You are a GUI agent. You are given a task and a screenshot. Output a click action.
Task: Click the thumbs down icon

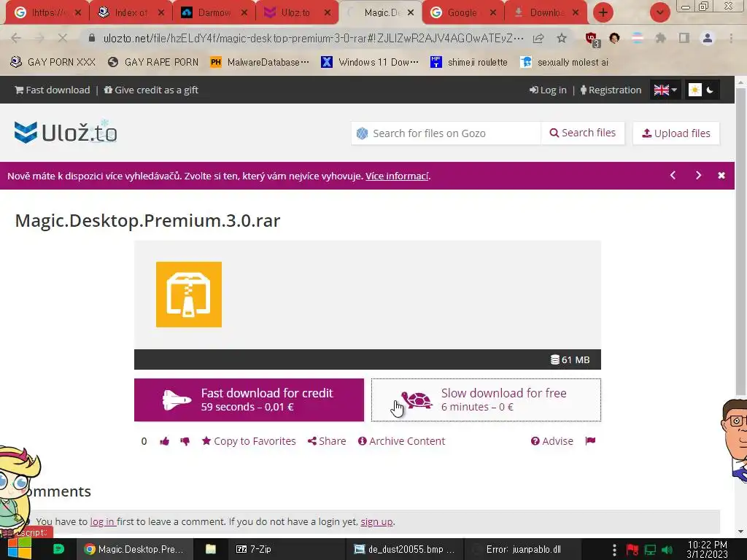click(185, 441)
